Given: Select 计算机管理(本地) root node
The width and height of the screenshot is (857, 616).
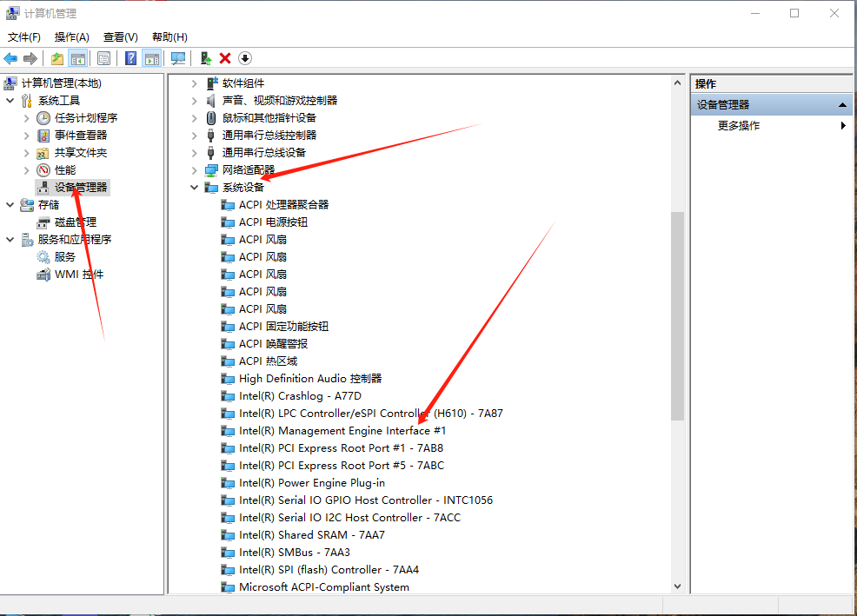Looking at the screenshot, I should tap(61, 83).
